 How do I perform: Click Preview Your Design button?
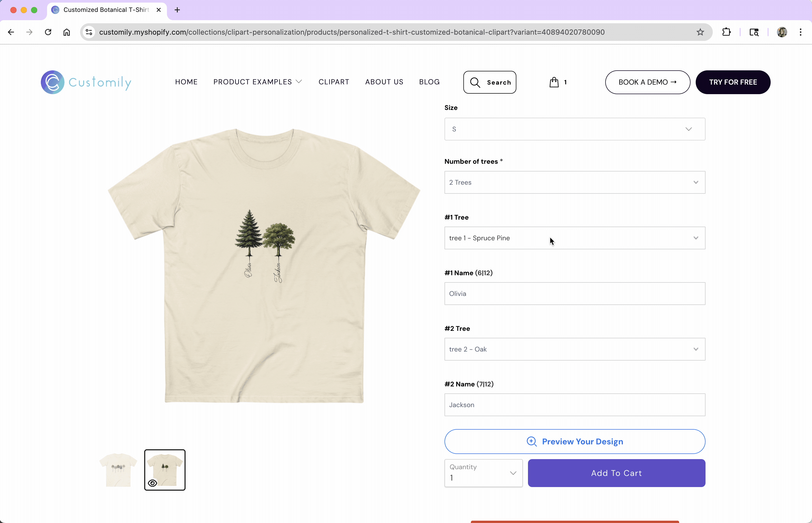point(574,442)
